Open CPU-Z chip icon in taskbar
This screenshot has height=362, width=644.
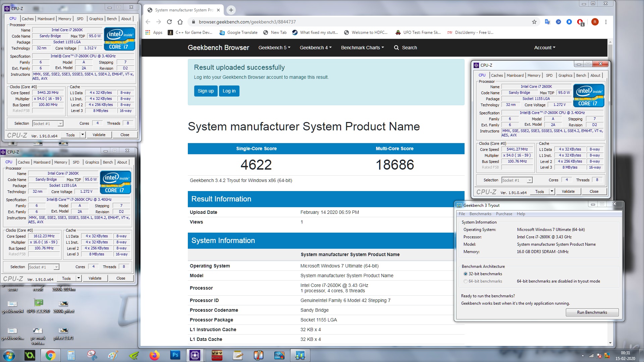pos(195,355)
